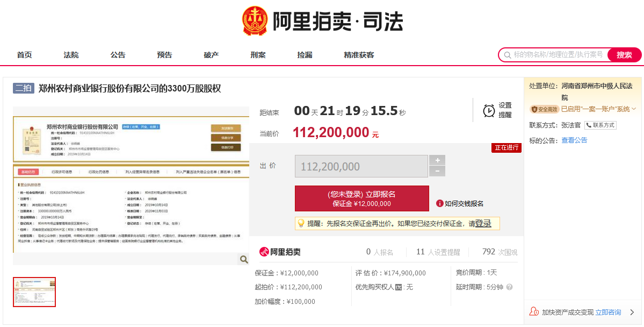Click the current price 112,200,000 元

coord(336,132)
